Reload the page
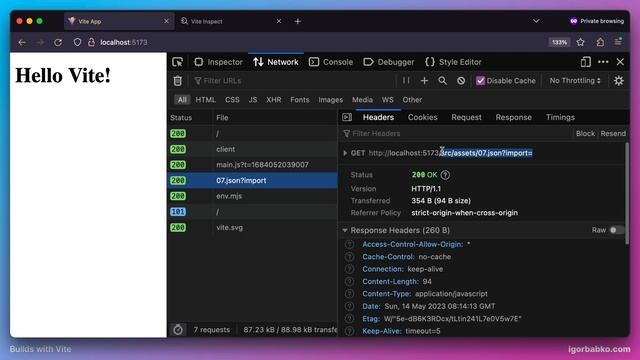The image size is (640, 360). [58, 42]
